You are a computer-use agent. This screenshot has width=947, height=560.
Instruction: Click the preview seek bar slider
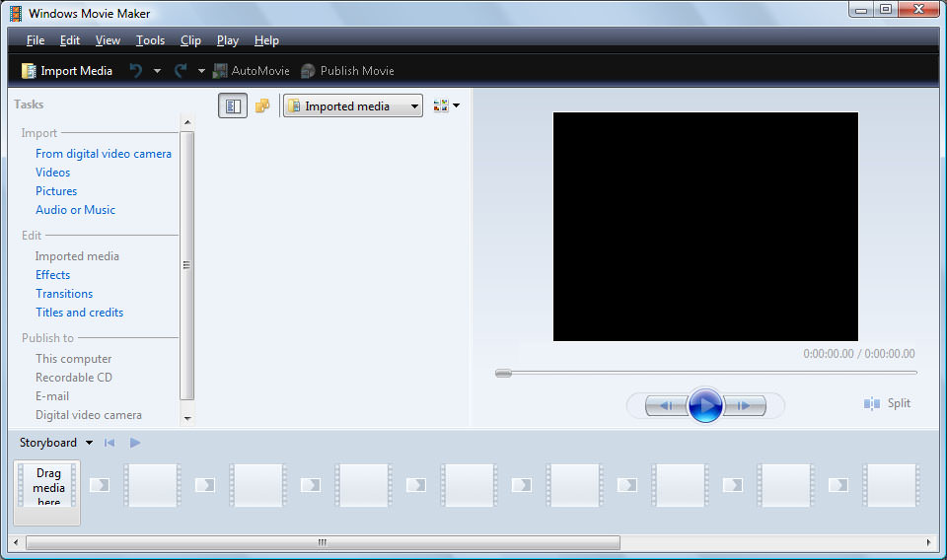tap(504, 373)
